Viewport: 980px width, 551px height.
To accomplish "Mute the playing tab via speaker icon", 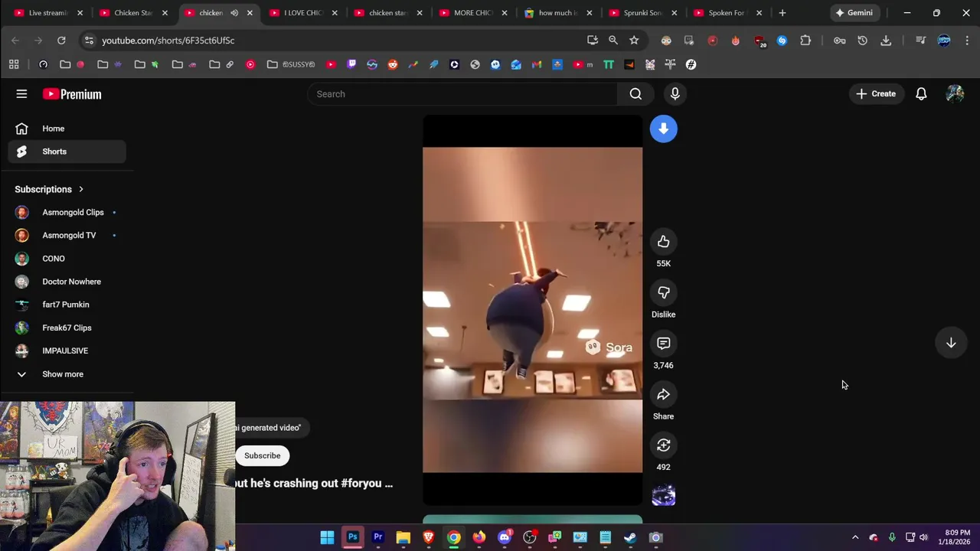I will tap(234, 13).
